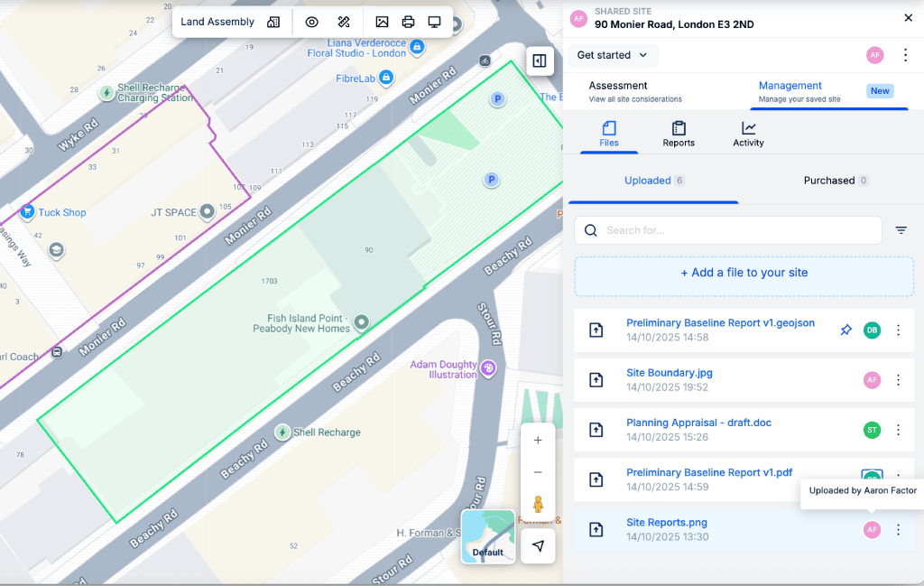This screenshot has width=924, height=586.
Task: Select the ruler and pencil drawing tool
Action: [344, 22]
